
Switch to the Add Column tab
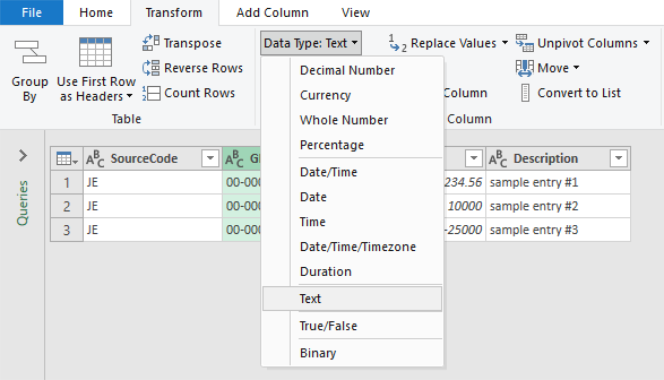[272, 13]
